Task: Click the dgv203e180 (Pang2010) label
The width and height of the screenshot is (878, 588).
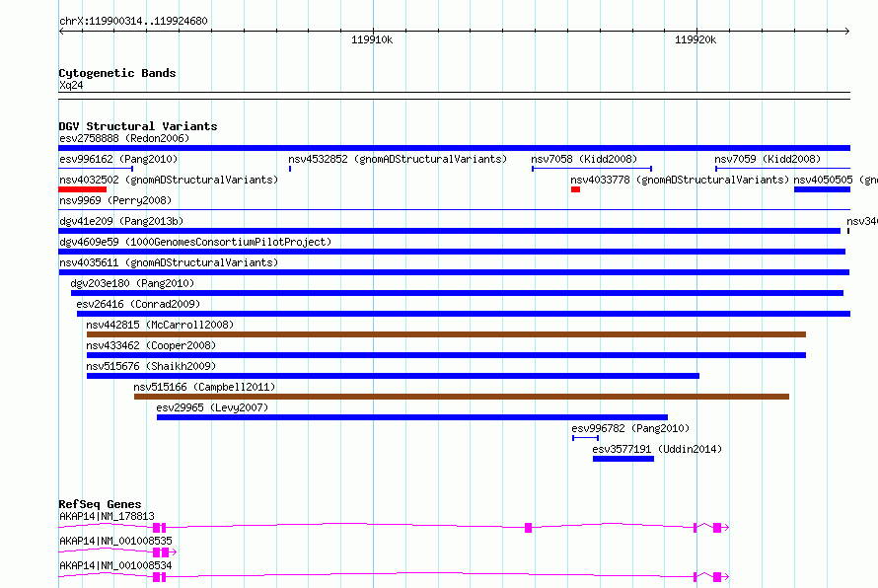Action: pyautogui.click(x=132, y=283)
